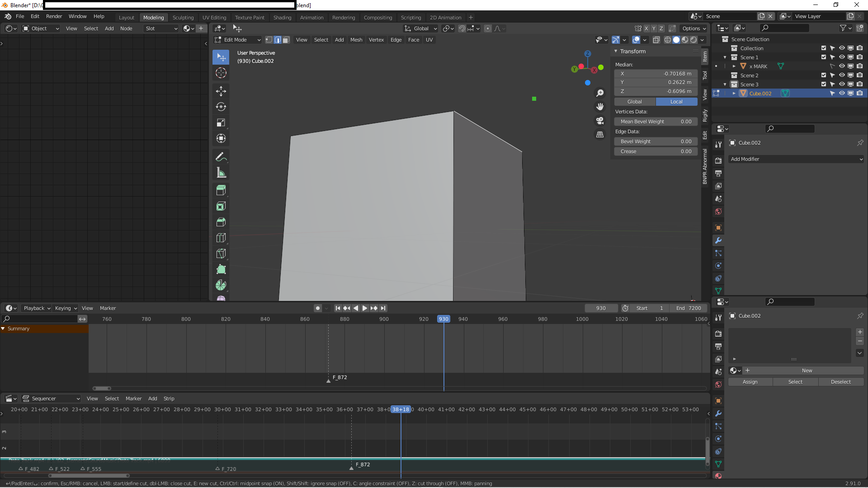Screen dimensions: 868x488
Task: Click the viewport pan hand icon
Action: coord(600,107)
